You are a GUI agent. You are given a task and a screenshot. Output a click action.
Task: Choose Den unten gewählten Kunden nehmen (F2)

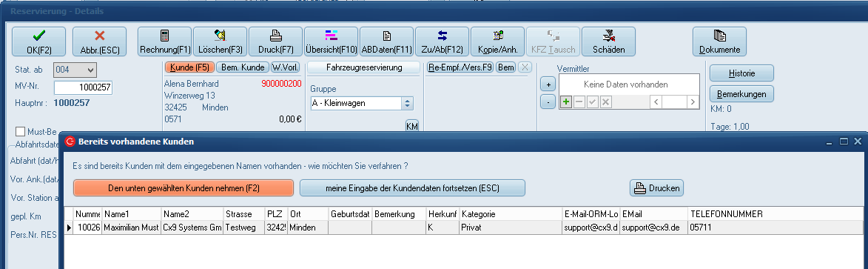184,188
